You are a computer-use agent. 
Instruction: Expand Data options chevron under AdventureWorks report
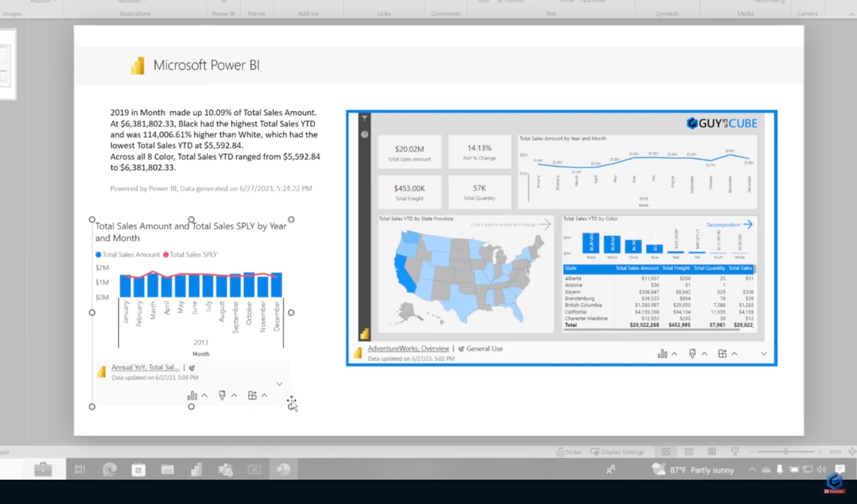(674, 354)
